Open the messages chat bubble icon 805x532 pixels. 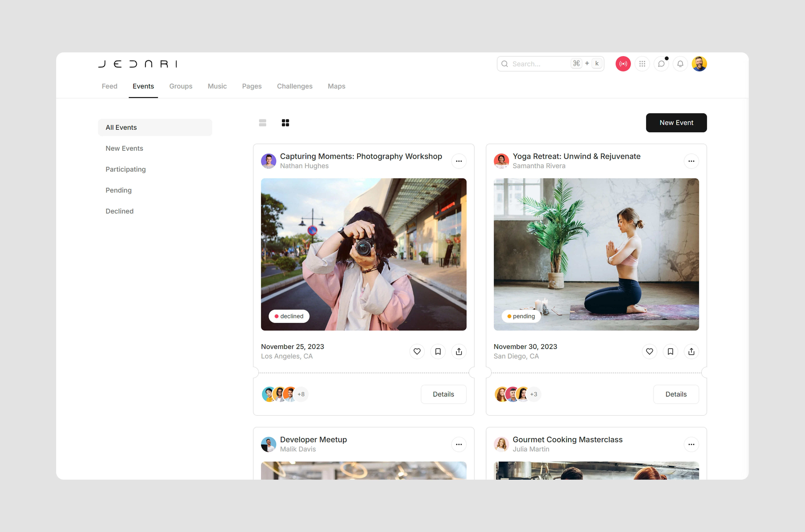661,64
